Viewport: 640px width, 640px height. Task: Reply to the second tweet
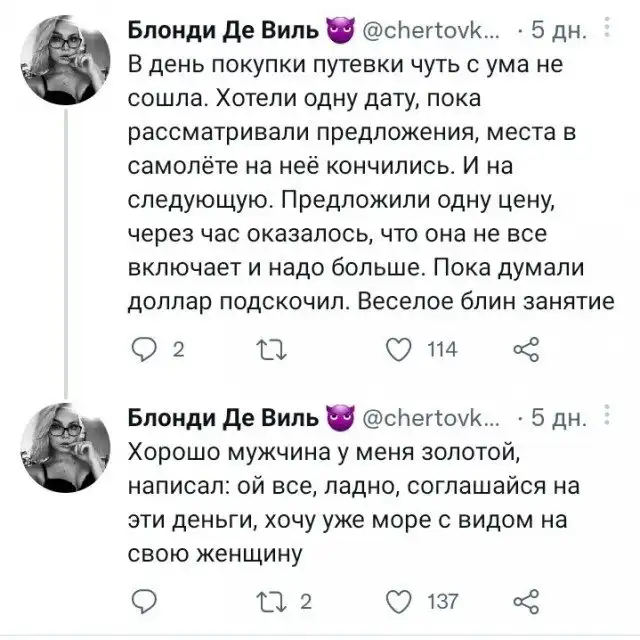point(146,600)
